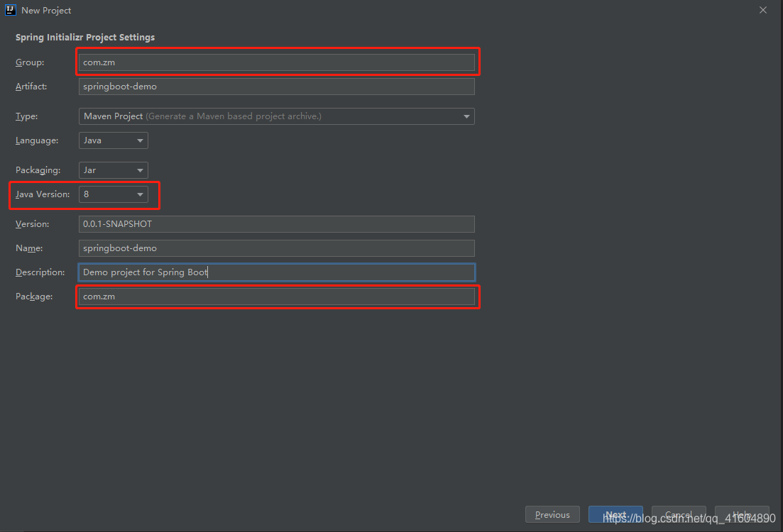
Task: Click the Description field
Action: [x=276, y=272]
